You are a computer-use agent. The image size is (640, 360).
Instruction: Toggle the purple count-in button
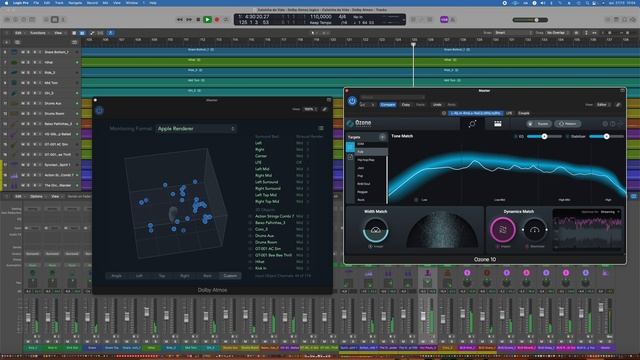[x=444, y=20]
